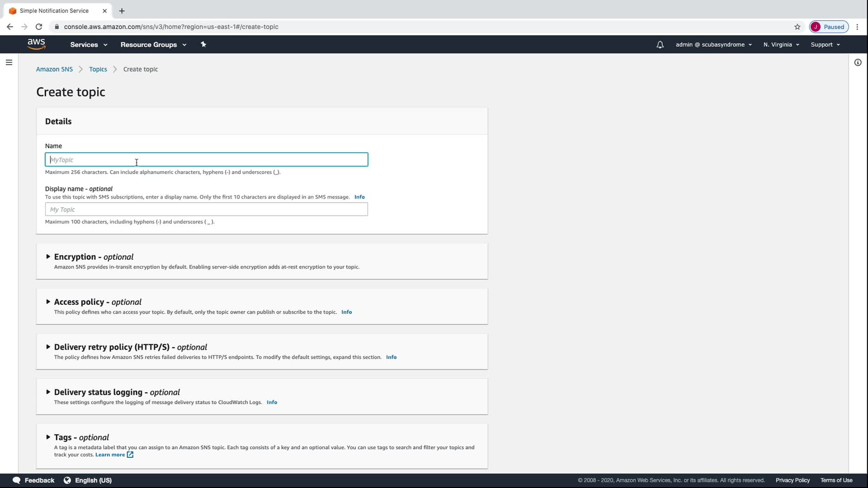Click the browser address bar URL
Viewport: 868px width, 488px height.
(x=171, y=26)
